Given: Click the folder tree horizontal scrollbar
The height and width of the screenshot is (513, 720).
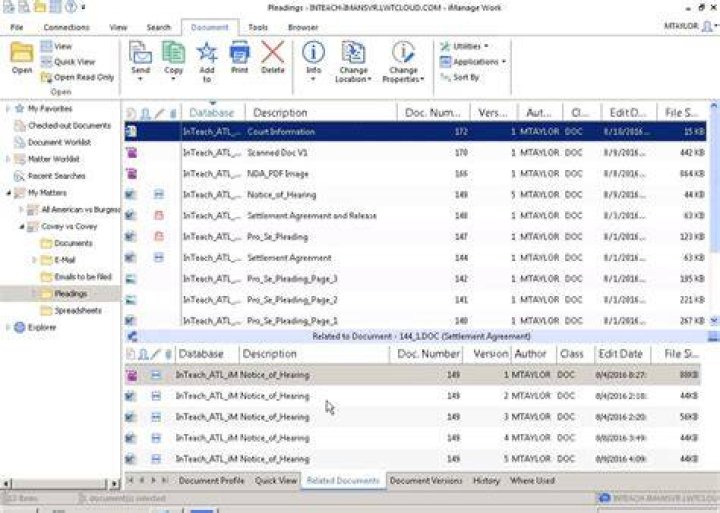Looking at the screenshot, I should (x=59, y=483).
